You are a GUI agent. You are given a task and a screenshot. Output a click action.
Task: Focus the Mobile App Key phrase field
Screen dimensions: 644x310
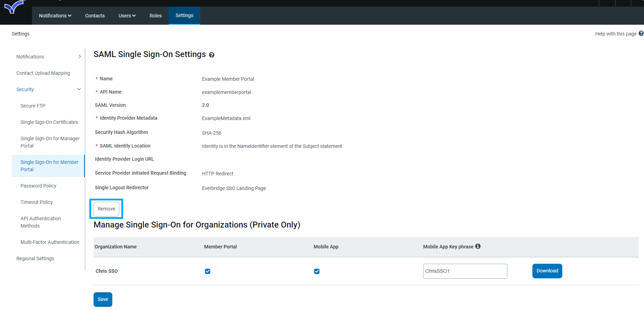tap(465, 271)
